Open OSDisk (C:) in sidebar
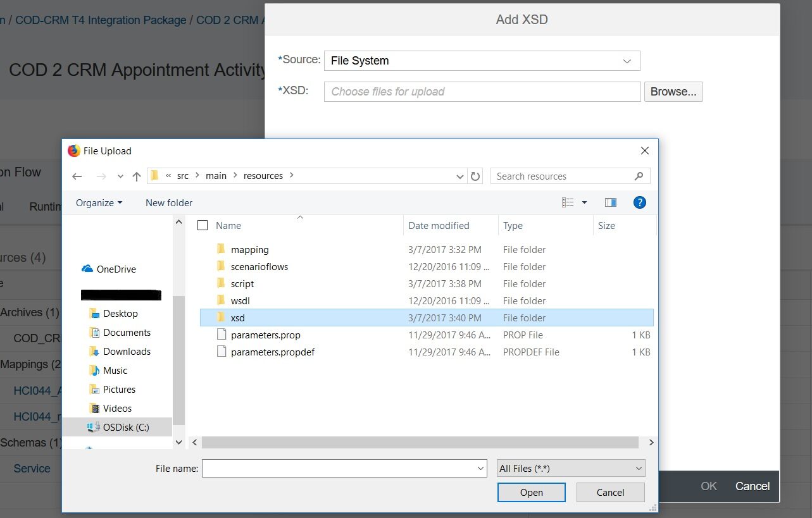The width and height of the screenshot is (812, 518). [x=126, y=427]
